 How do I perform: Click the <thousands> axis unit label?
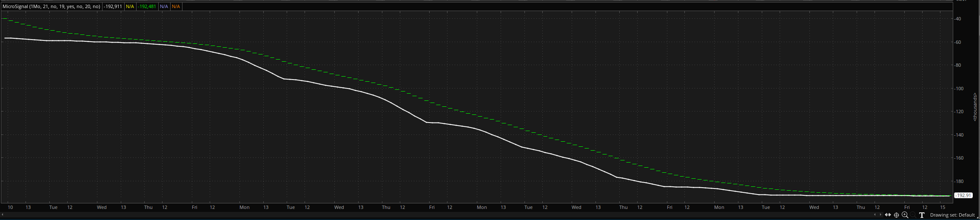[x=975, y=106]
